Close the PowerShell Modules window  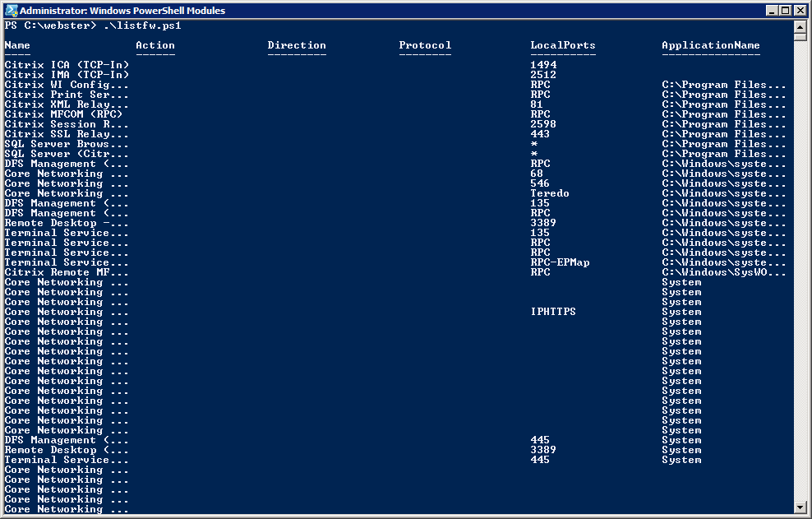point(799,11)
